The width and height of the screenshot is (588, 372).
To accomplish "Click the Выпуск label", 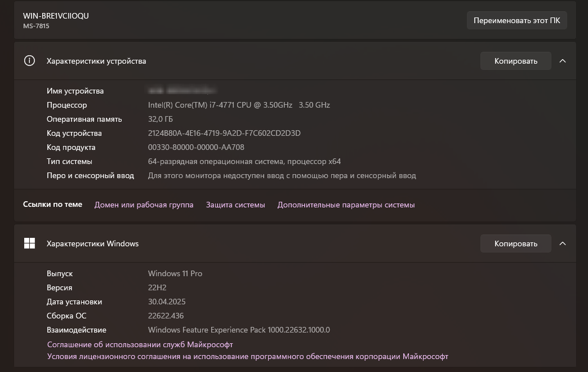I will 60,274.
